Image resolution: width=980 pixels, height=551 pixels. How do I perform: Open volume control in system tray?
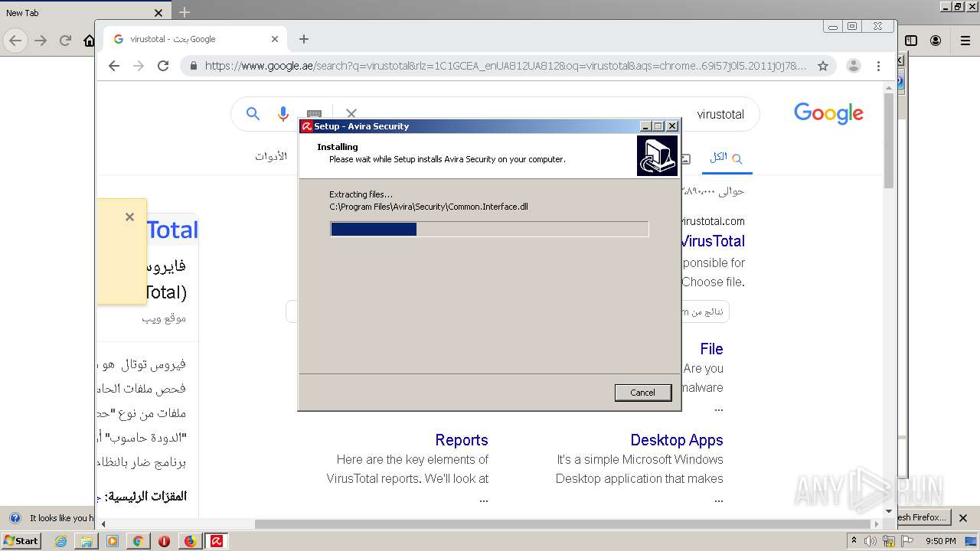(x=871, y=541)
